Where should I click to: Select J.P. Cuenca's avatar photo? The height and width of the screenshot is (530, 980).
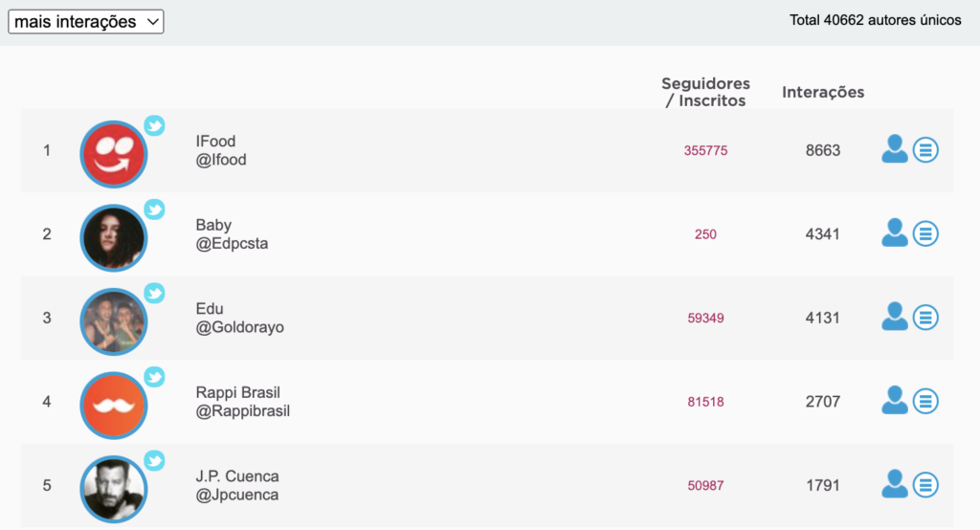coord(114,490)
